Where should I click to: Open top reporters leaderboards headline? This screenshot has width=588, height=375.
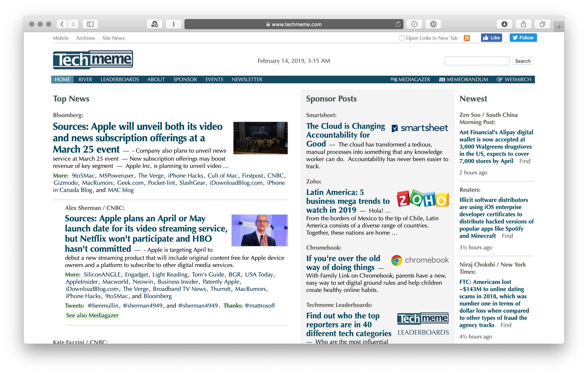348,324
